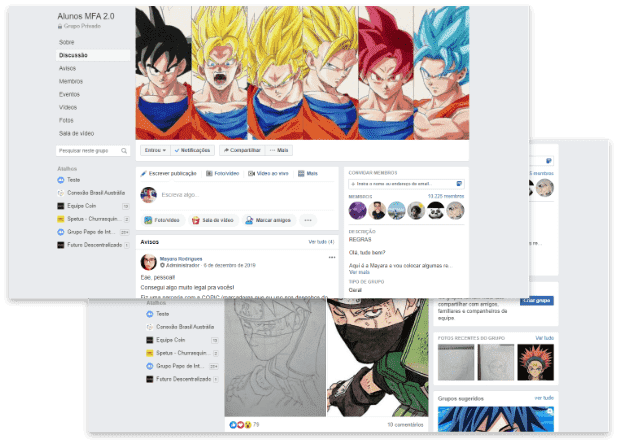Click the user avatar beside Escreva algo
Screen dimensions: 618x444
(149, 195)
